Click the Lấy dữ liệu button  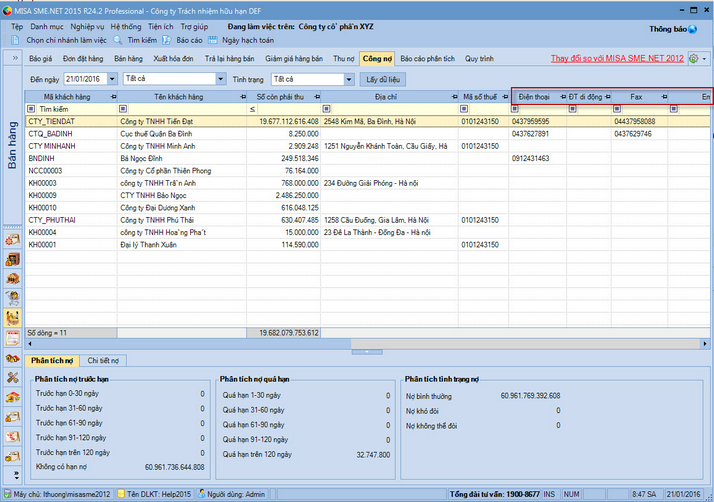point(383,79)
